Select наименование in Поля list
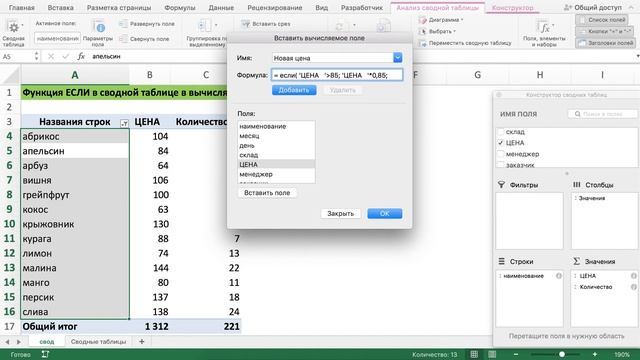 click(276, 127)
